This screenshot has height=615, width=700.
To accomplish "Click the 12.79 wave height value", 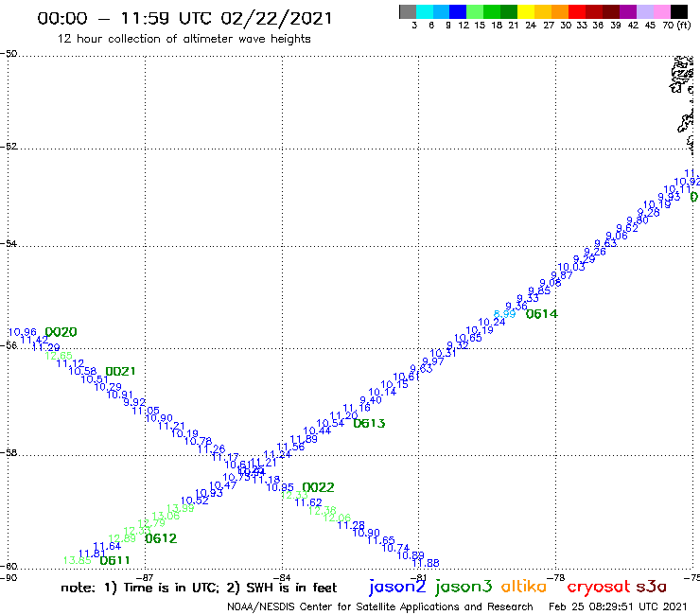I will click(x=151, y=523).
